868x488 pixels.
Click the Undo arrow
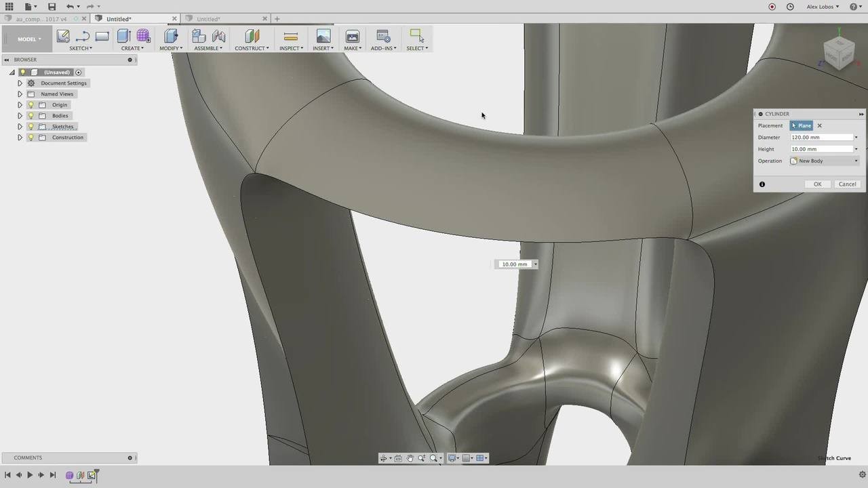[x=70, y=6]
